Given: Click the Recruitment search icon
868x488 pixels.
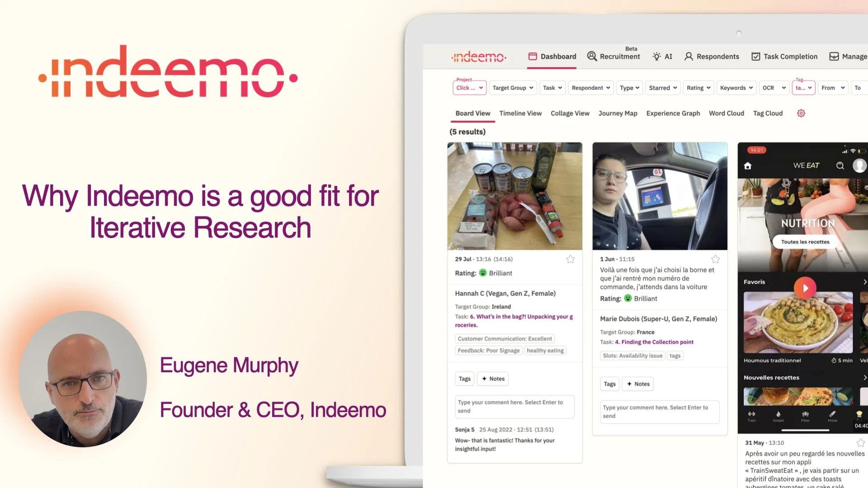Looking at the screenshot, I should [592, 56].
